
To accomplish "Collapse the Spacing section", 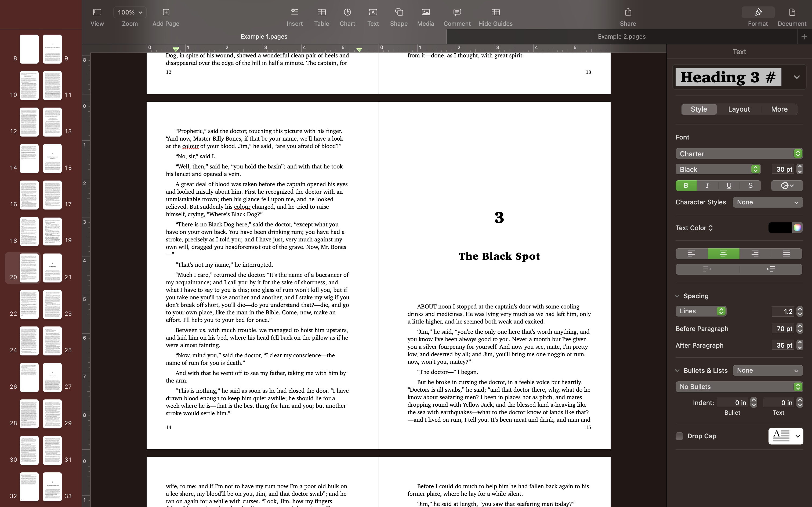I will [678, 296].
